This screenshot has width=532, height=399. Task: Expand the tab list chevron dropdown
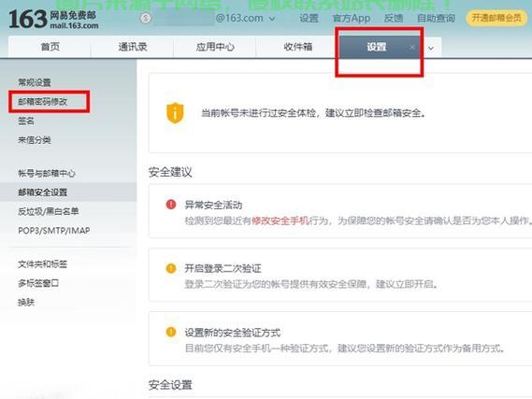[x=430, y=49]
